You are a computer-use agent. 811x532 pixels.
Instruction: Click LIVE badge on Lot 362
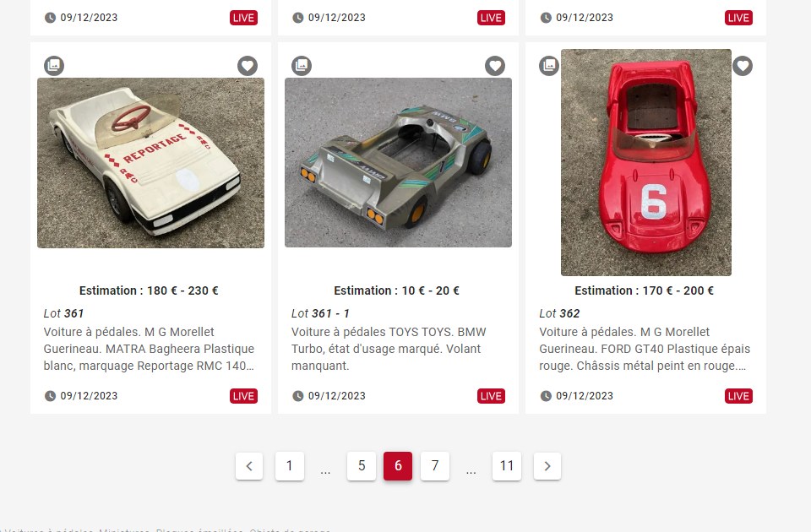738,396
